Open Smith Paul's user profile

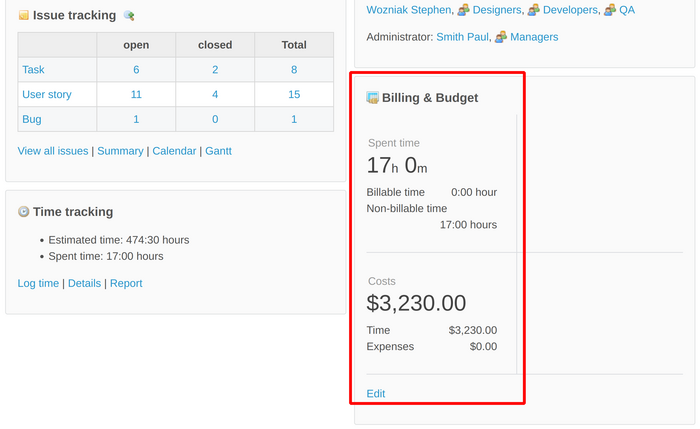(462, 37)
